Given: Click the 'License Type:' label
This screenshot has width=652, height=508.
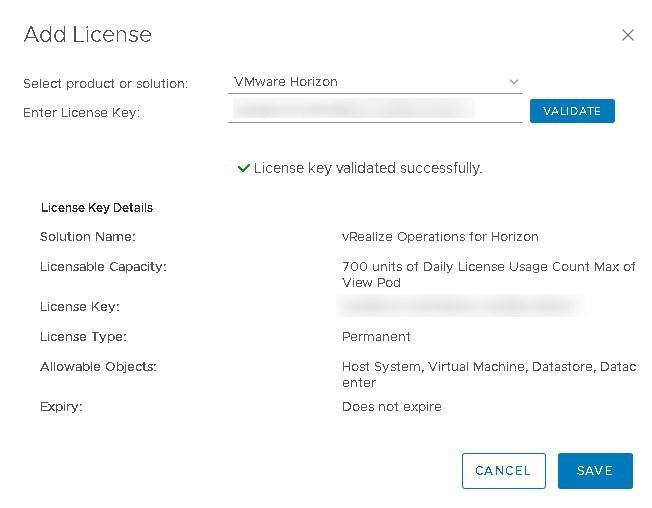Looking at the screenshot, I should (83, 337).
